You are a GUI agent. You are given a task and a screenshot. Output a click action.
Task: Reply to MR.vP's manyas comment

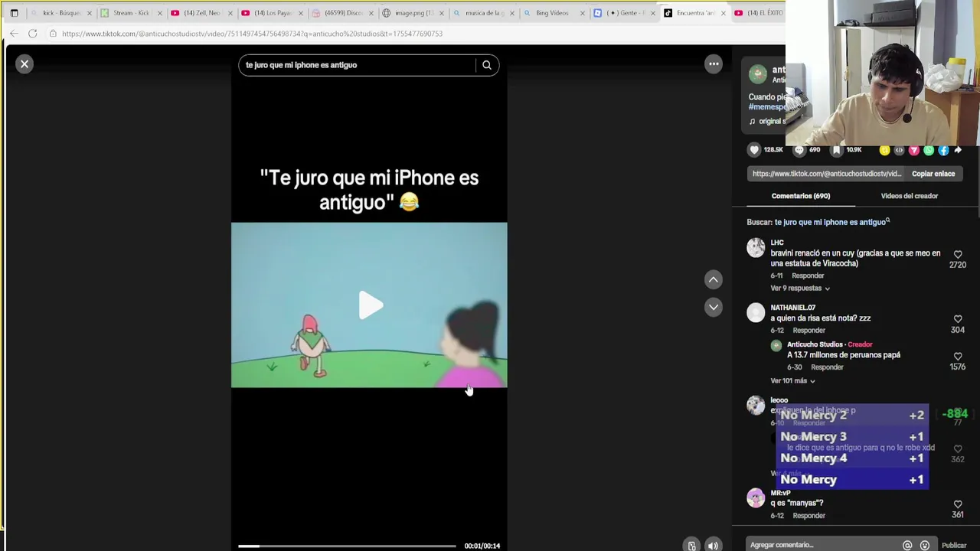point(809,516)
